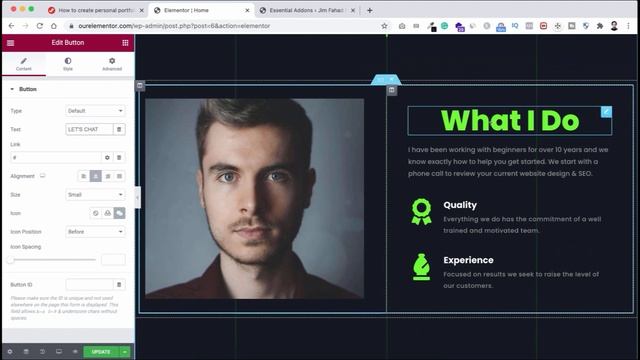
Task: Preview changes with the eye icon
Action: 75,351
